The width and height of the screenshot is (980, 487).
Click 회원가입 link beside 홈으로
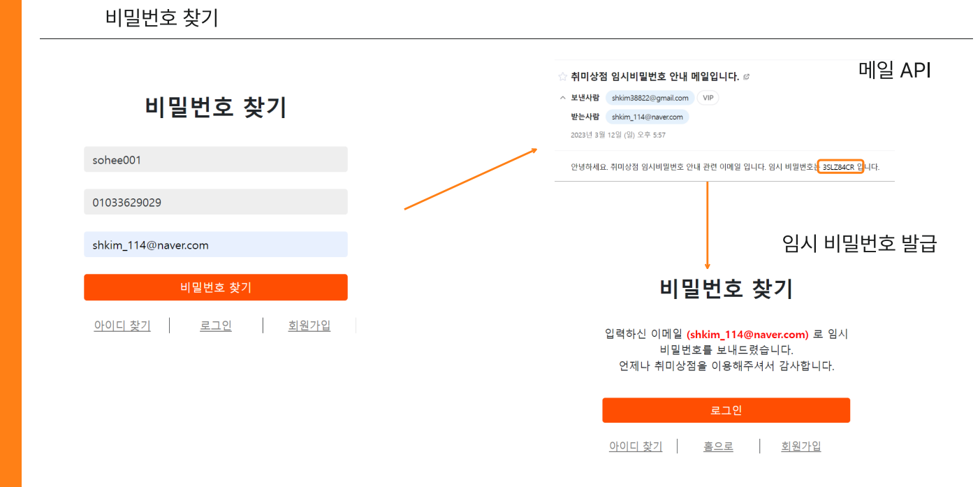pyautogui.click(x=800, y=446)
